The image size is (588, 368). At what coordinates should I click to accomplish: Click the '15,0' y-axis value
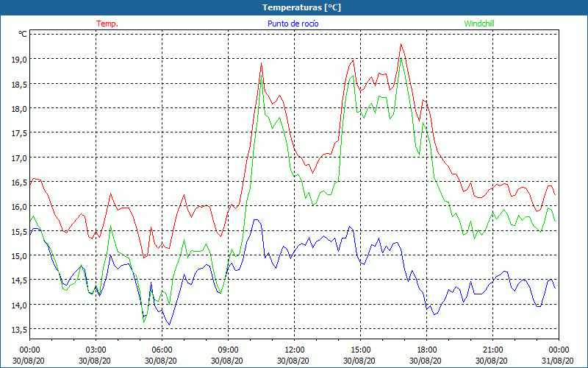pyautogui.click(x=21, y=255)
